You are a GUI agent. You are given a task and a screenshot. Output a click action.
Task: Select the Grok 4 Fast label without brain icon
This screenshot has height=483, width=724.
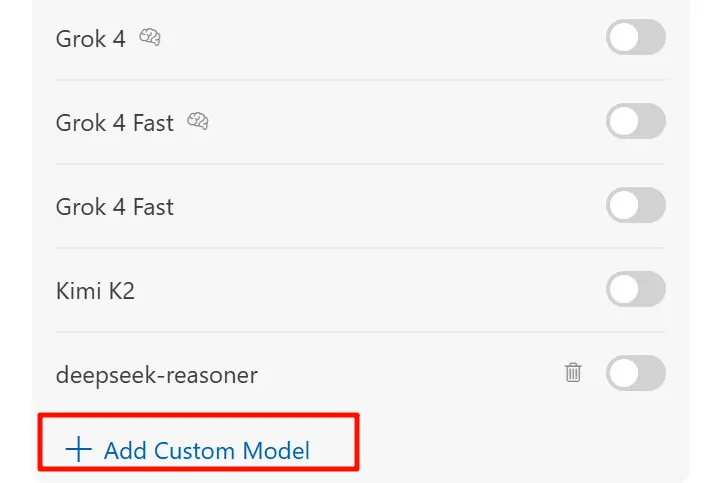tap(115, 207)
